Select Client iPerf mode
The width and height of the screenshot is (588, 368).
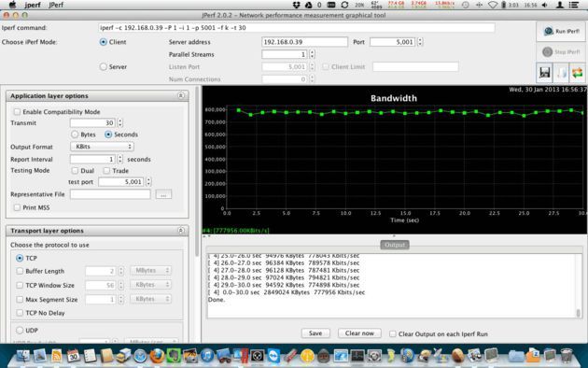tap(103, 42)
